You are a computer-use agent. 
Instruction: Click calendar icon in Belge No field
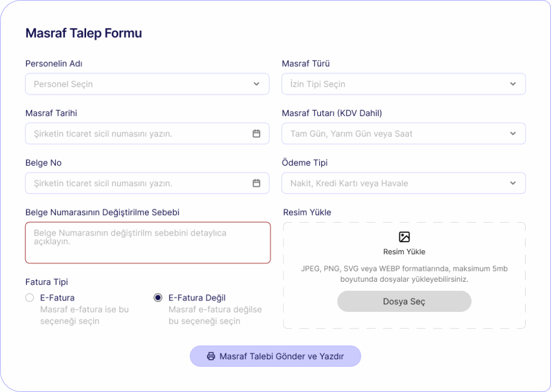coord(257,183)
